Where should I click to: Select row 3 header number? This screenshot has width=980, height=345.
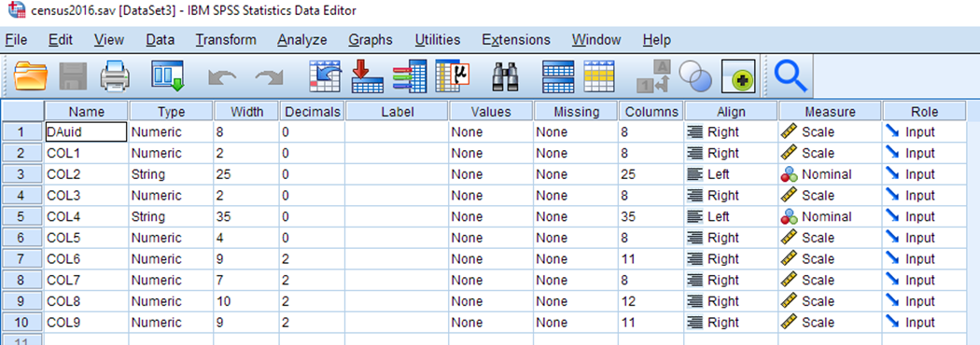(x=21, y=174)
